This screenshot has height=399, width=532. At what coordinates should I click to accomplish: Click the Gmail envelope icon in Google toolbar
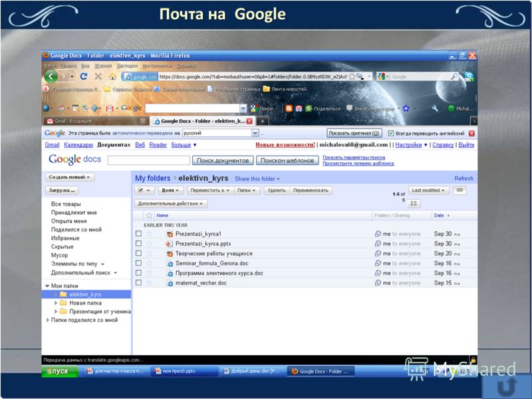pos(299,108)
